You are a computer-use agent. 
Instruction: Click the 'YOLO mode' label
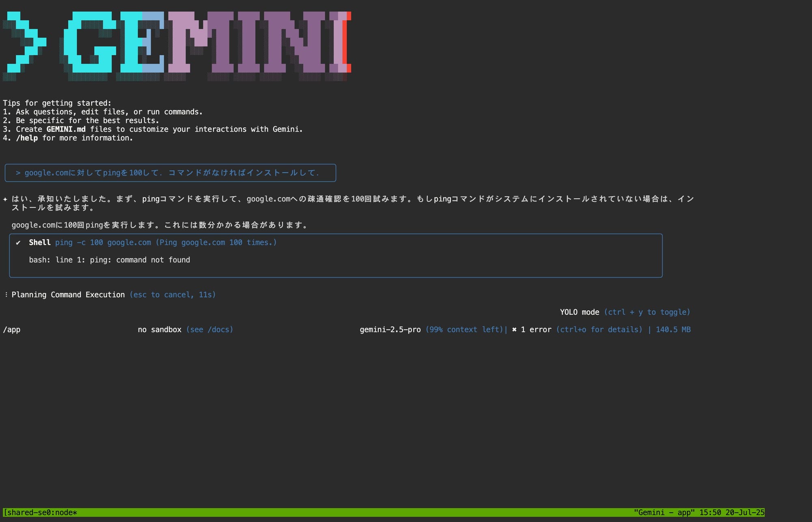(x=579, y=312)
